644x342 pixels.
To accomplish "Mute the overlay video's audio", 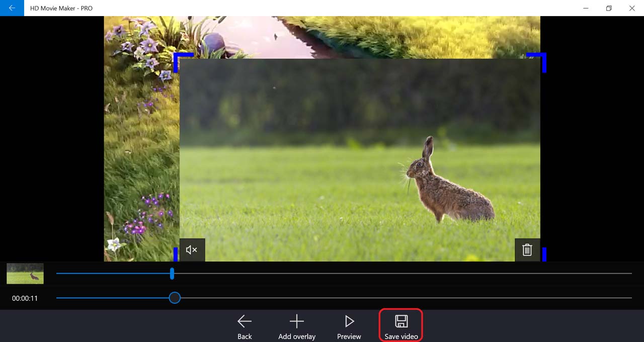I will pos(192,250).
